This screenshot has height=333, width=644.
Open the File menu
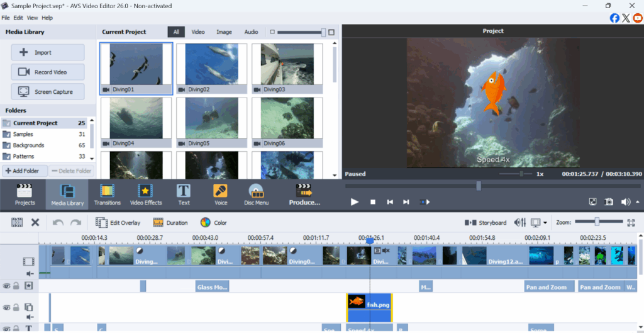pyautogui.click(x=6, y=18)
